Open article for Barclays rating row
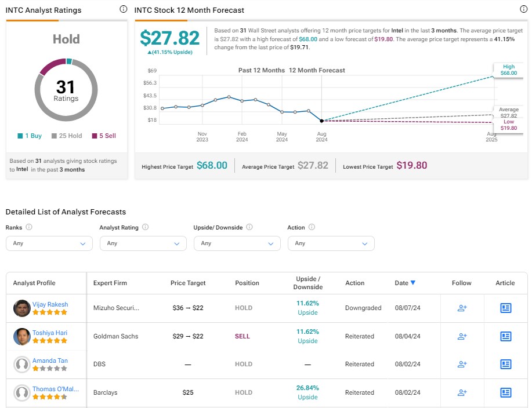The width and height of the screenshot is (532, 408). [505, 392]
